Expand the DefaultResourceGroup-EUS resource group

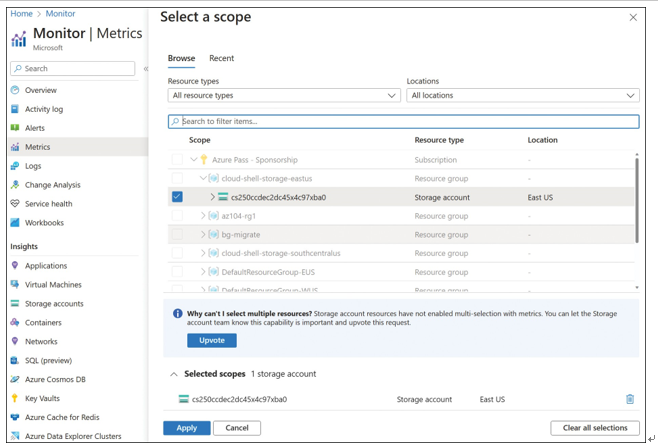[203, 272]
